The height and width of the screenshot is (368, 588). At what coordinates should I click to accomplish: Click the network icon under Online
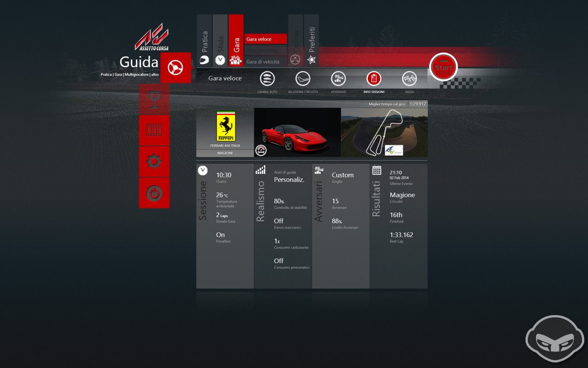(x=296, y=59)
